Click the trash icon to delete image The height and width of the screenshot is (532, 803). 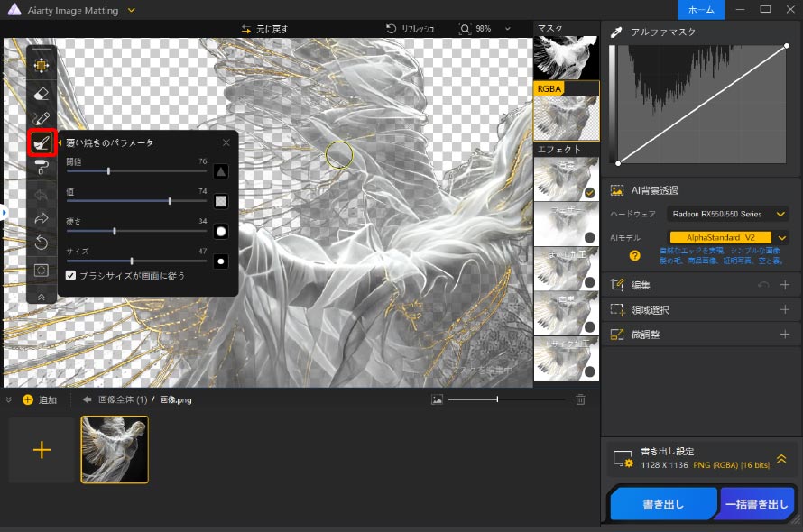tap(581, 399)
